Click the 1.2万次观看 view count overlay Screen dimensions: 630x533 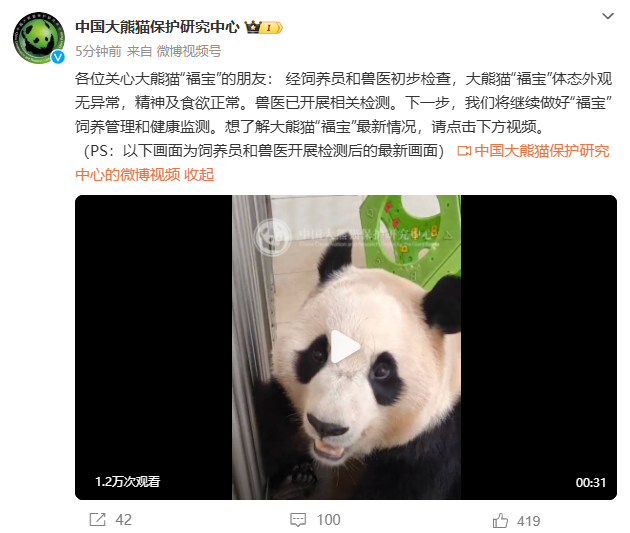128,481
